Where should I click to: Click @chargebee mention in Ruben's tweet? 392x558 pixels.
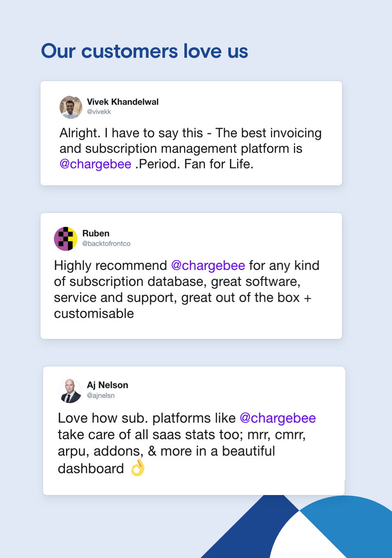[208, 265]
